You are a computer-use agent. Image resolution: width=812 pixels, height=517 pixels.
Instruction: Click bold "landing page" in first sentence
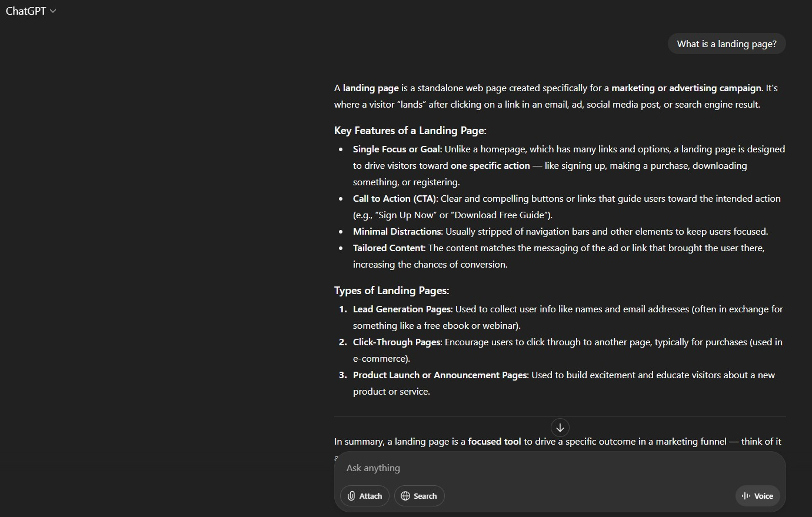[x=371, y=88]
